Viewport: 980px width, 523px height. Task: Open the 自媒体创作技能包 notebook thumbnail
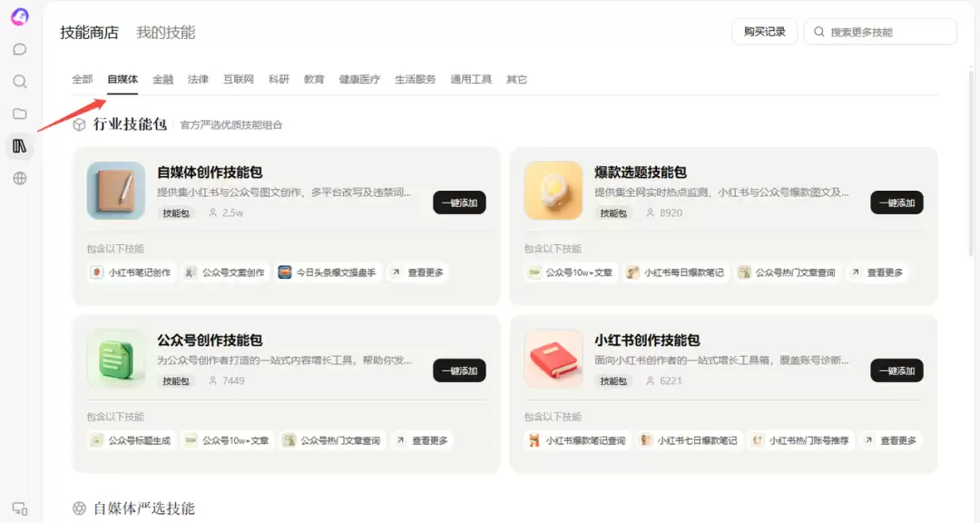point(116,190)
